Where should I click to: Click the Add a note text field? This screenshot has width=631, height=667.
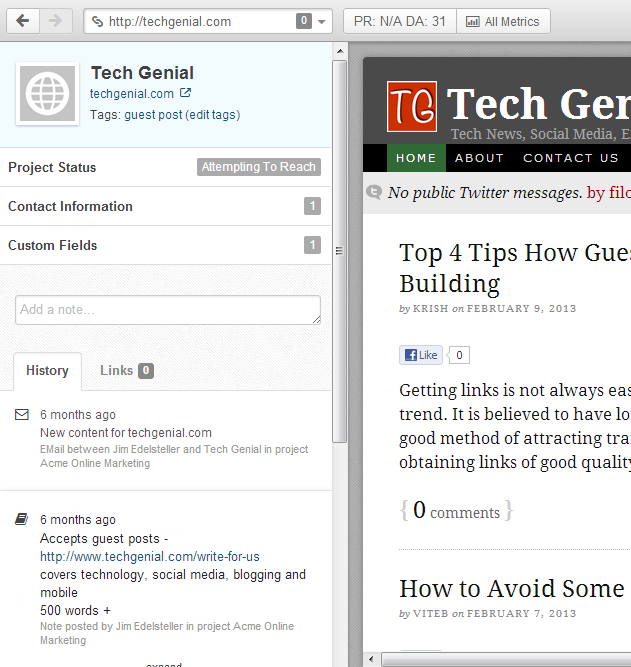(168, 310)
